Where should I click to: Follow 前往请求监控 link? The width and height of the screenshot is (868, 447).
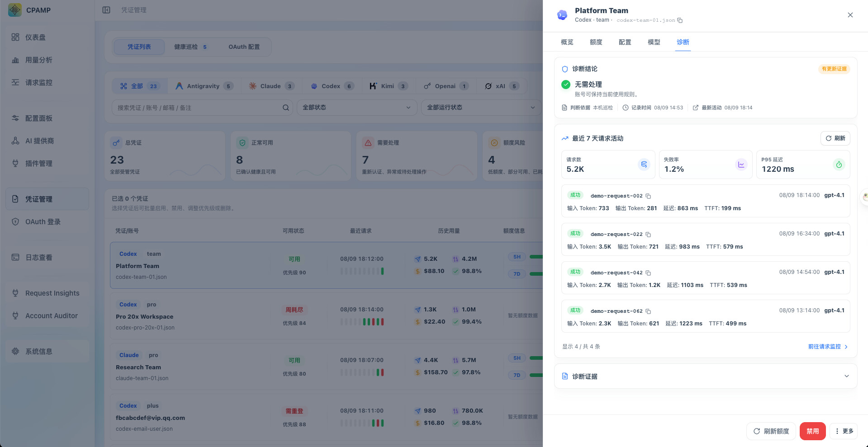tap(828, 347)
